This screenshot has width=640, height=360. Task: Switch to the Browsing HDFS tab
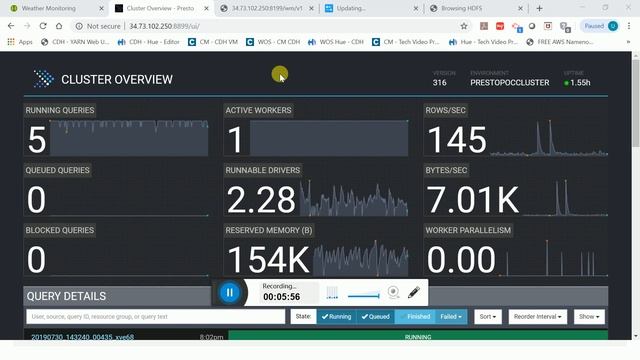[x=461, y=8]
